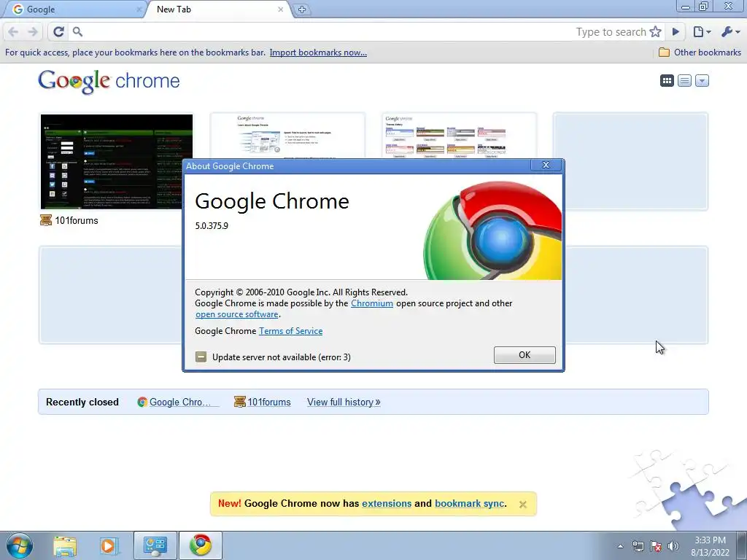The width and height of the screenshot is (747, 560).
Task: Dismiss the yellow promo banner
Action: point(522,505)
